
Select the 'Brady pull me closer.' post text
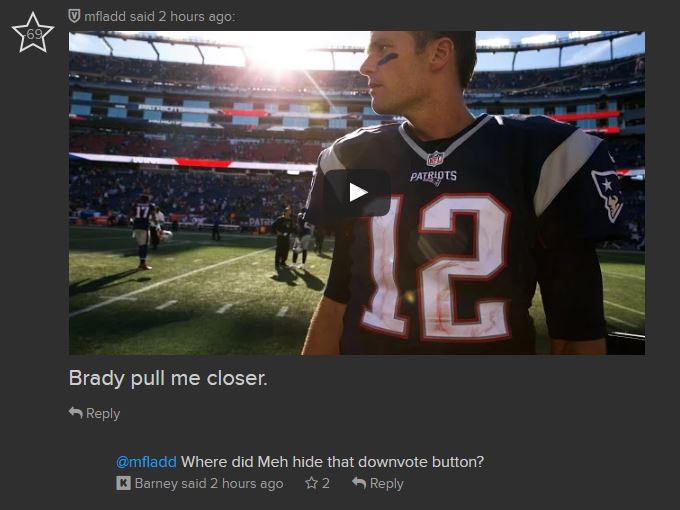click(168, 378)
